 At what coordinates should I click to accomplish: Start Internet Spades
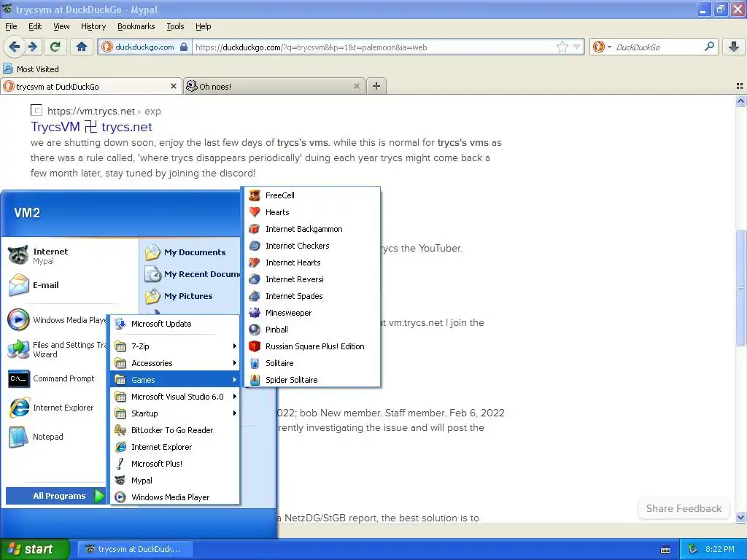(x=312, y=296)
